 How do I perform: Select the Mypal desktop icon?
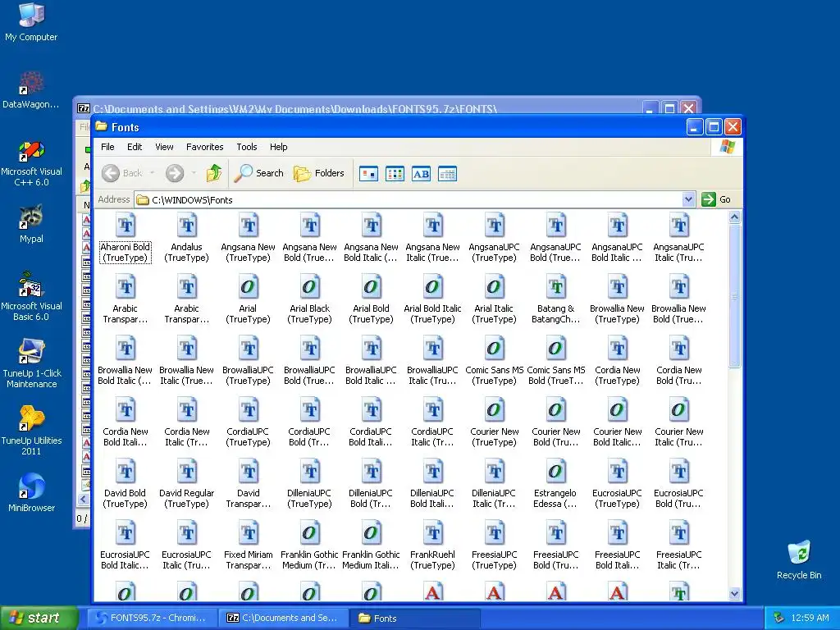coord(31,225)
